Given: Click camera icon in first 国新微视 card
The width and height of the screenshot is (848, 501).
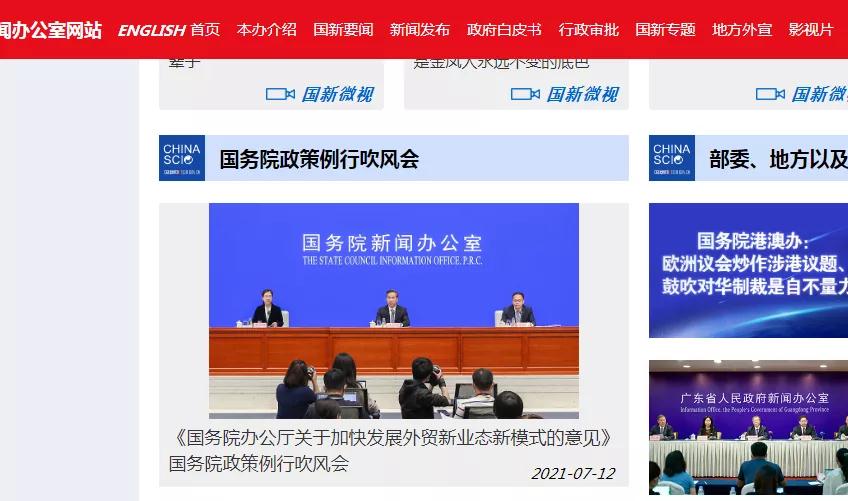Looking at the screenshot, I should tap(280, 94).
